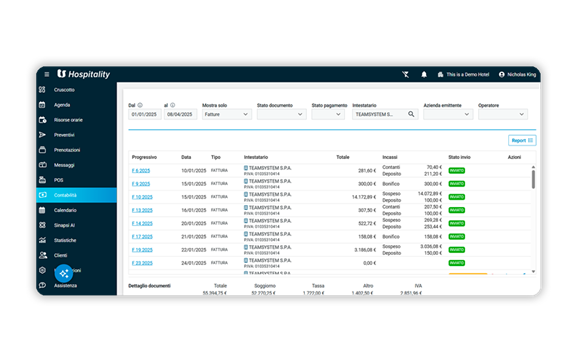
Task: Click the Statistiche chart icon
Action: [43, 240]
